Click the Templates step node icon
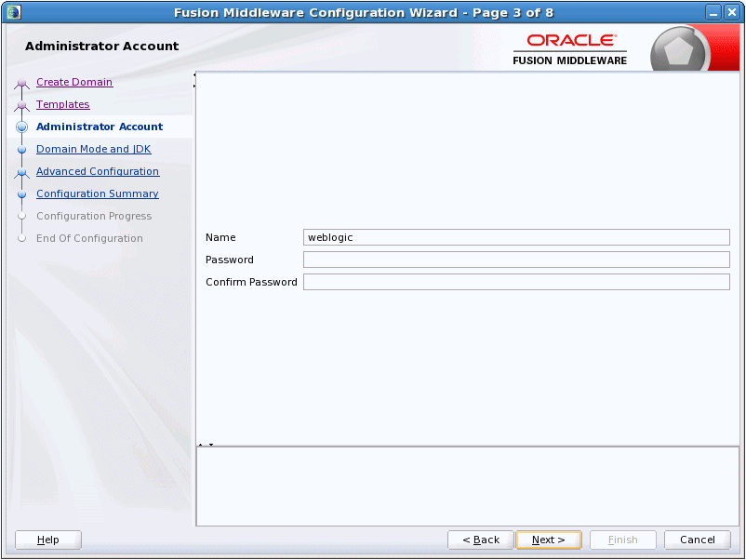The image size is (746, 560). 22,105
